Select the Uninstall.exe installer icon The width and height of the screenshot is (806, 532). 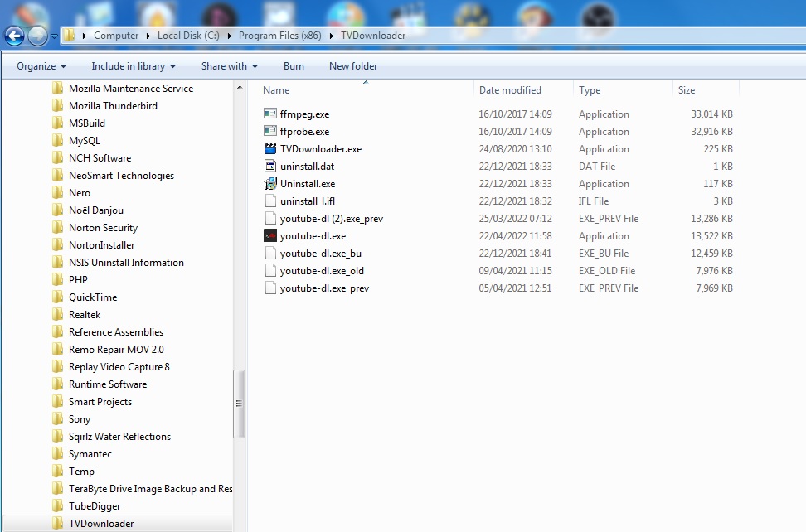pos(269,183)
